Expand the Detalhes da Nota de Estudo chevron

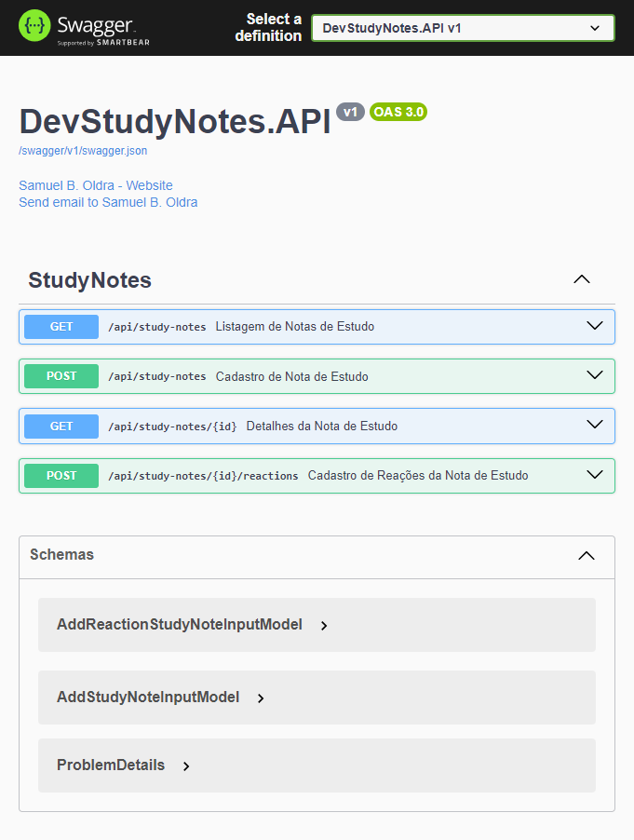[595, 425]
